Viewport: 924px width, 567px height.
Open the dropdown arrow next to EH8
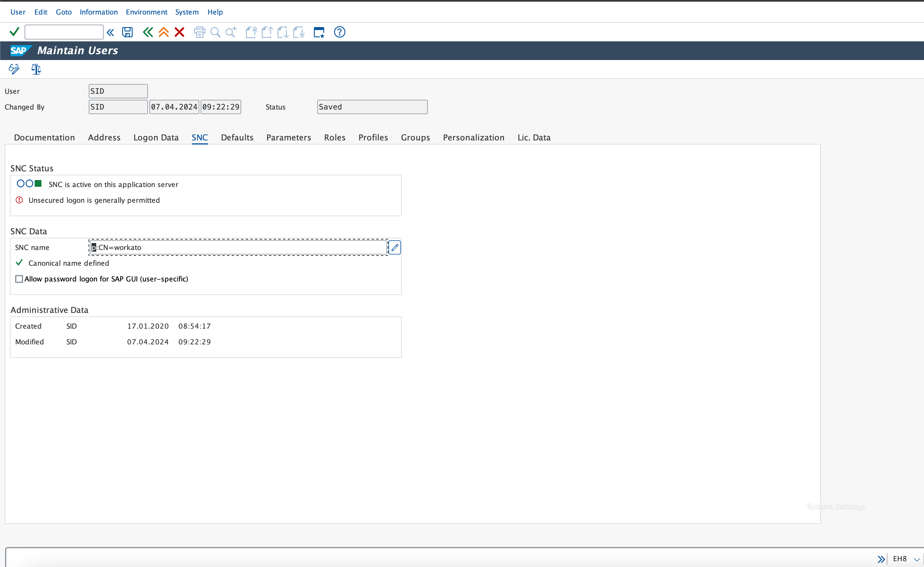click(x=916, y=559)
